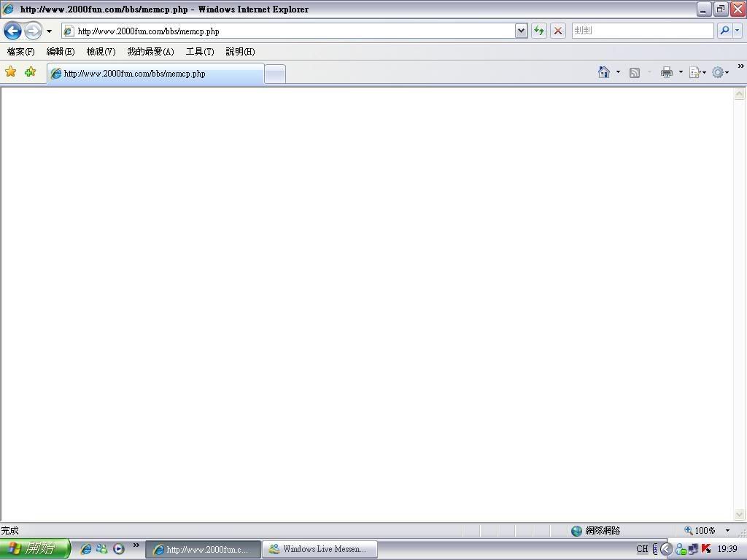Click the Back navigation arrow button
The width and height of the screenshot is (747, 560).
(12, 31)
